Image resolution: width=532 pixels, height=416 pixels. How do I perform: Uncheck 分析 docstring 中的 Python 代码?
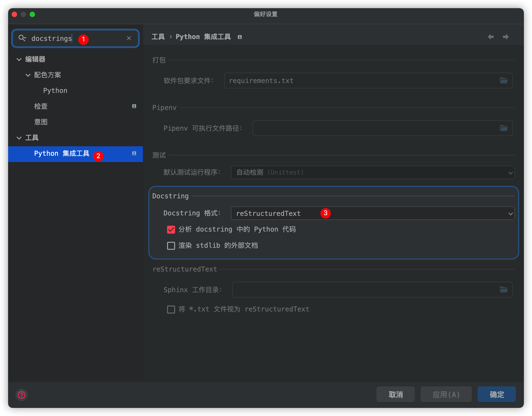point(171,229)
